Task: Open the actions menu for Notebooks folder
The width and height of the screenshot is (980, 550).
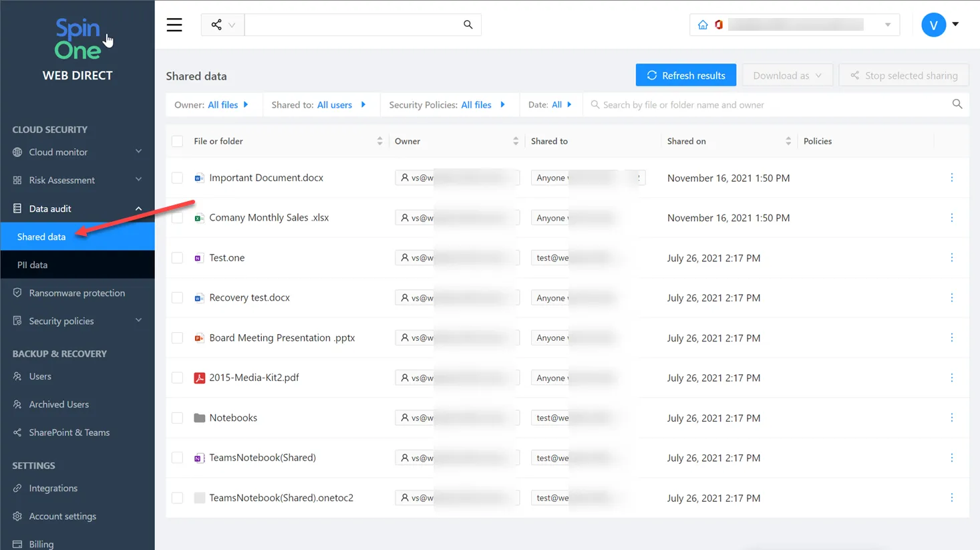Action: (951, 418)
